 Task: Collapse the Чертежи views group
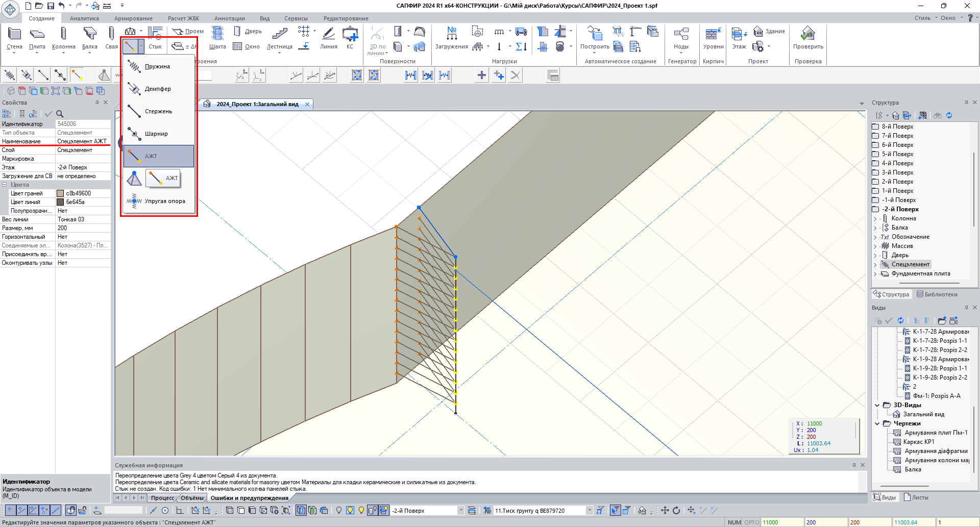coord(877,423)
